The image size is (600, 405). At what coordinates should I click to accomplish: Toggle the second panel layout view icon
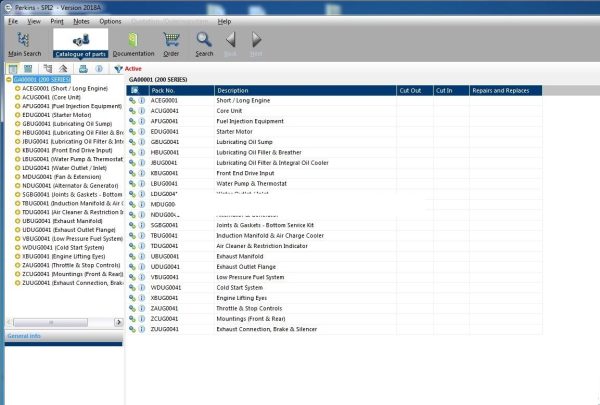[28, 69]
